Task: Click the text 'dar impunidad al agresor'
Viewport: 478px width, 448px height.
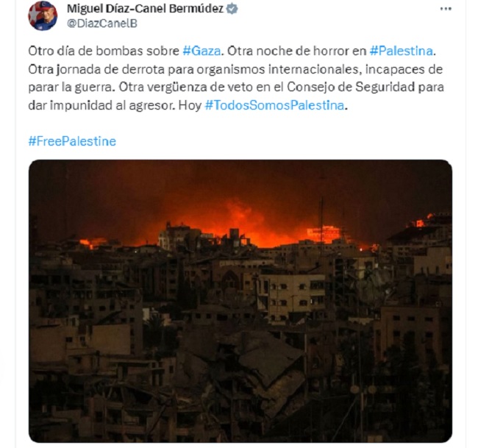Action: (x=101, y=105)
